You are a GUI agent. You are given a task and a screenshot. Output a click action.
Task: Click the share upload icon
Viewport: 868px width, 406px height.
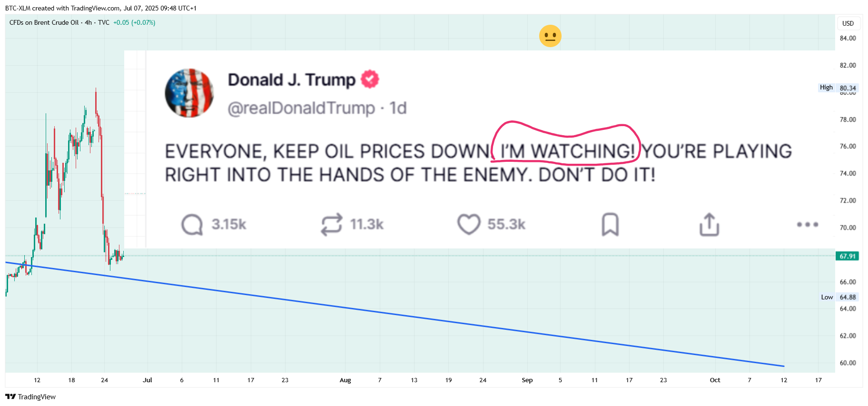tap(709, 224)
